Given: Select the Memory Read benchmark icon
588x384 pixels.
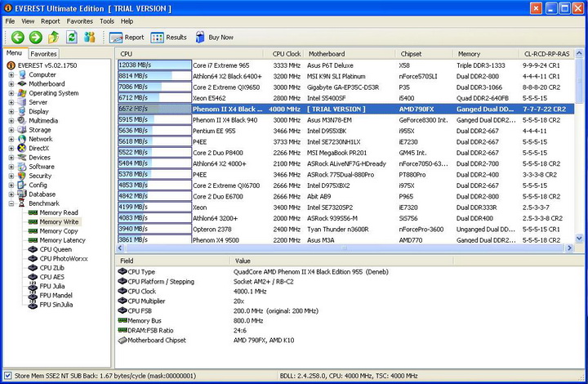Looking at the screenshot, I should coord(33,212).
